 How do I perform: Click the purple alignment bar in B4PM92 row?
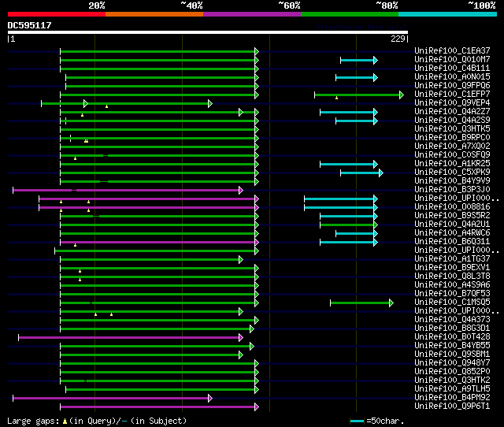click(x=113, y=399)
